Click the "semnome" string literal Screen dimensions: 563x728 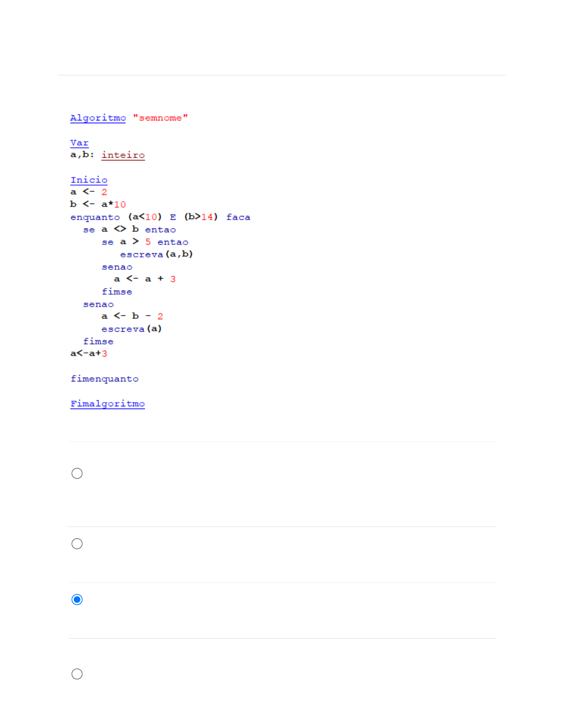[161, 118]
